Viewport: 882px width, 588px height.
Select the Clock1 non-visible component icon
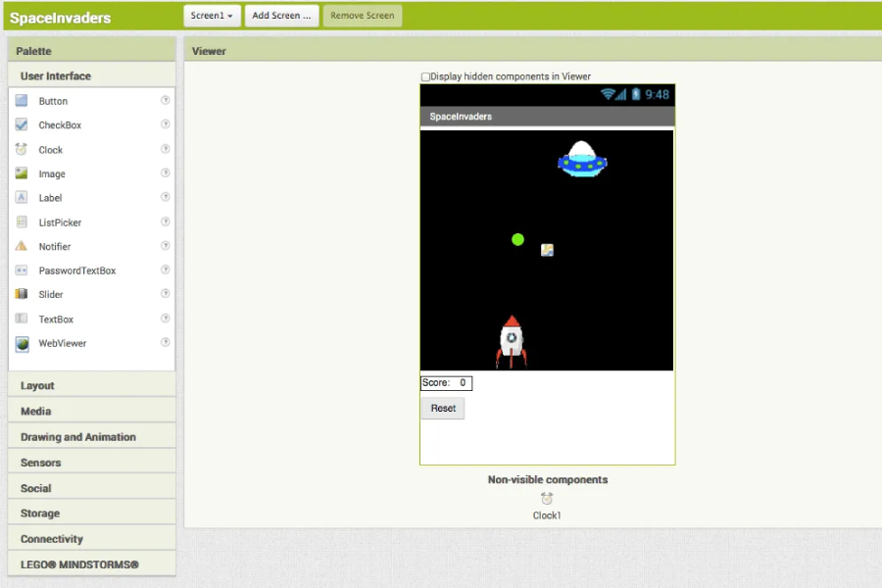pyautogui.click(x=547, y=499)
